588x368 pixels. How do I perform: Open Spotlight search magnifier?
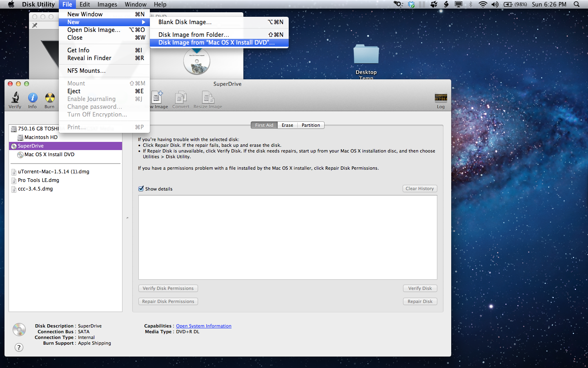tap(577, 4)
